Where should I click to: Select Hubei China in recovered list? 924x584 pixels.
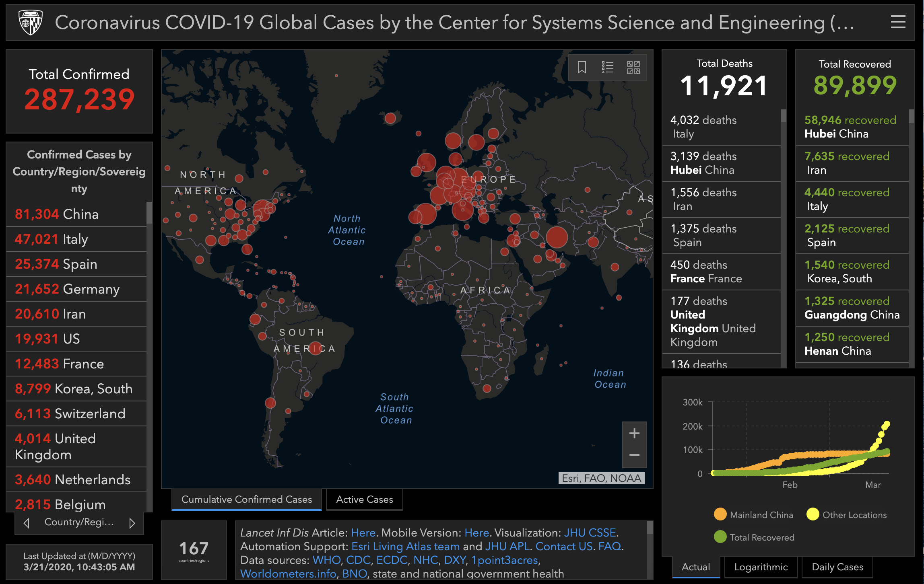click(x=850, y=127)
